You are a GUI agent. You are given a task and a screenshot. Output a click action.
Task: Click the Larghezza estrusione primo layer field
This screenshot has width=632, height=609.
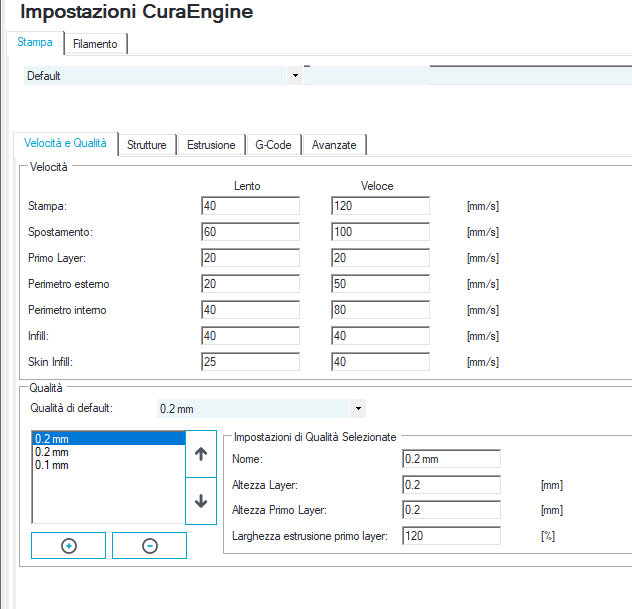[451, 536]
